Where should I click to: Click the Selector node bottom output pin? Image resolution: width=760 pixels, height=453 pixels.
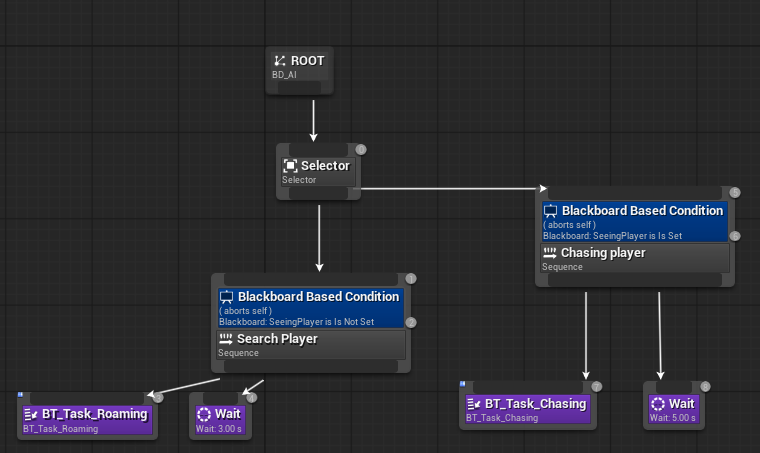[318, 193]
